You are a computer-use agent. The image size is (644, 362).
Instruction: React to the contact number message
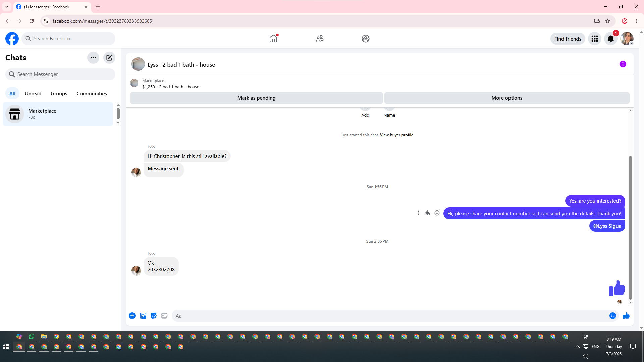click(x=437, y=213)
